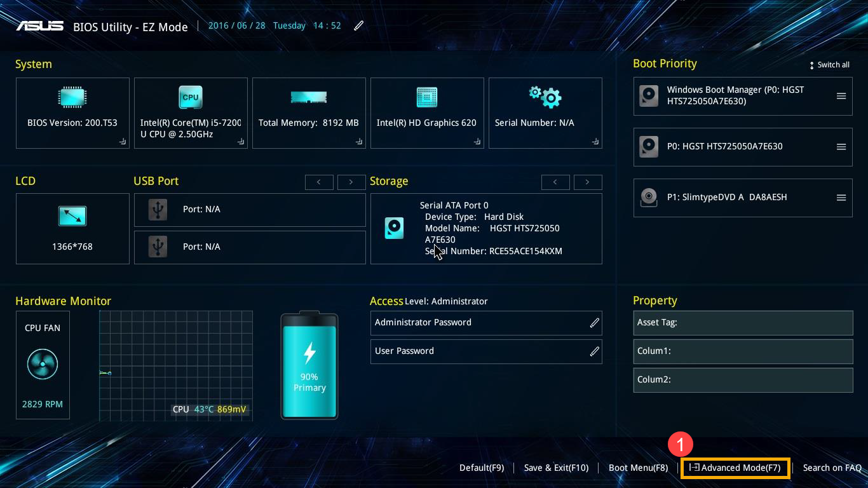This screenshot has height=488, width=868.
Task: Open the Boot Menu
Action: point(638,468)
